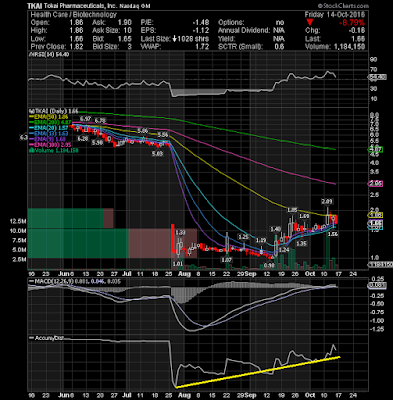Click the 5.56 price annotation before the drop
Screen dimensions: 393x400
click(163, 135)
